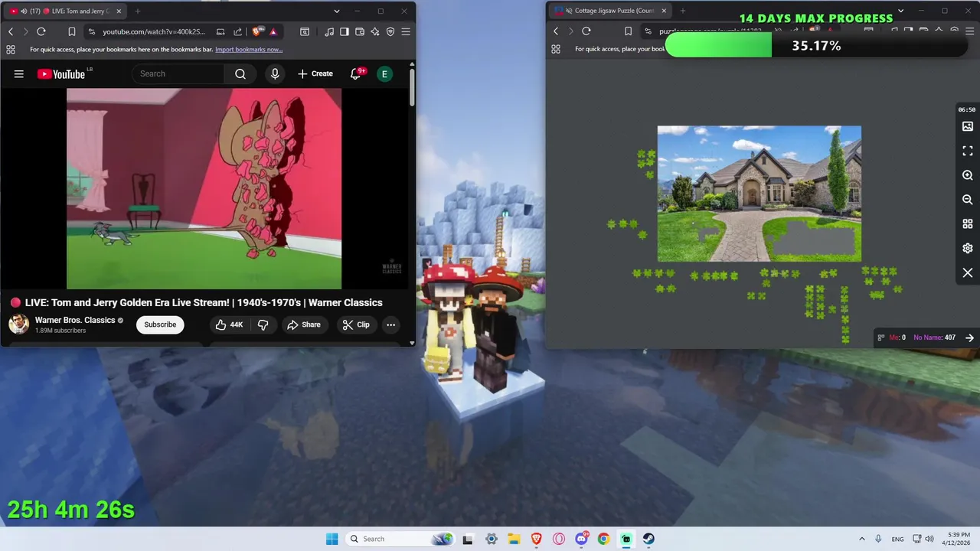Open sidebar panel icon in YouTube browser toolbar

coord(345,31)
